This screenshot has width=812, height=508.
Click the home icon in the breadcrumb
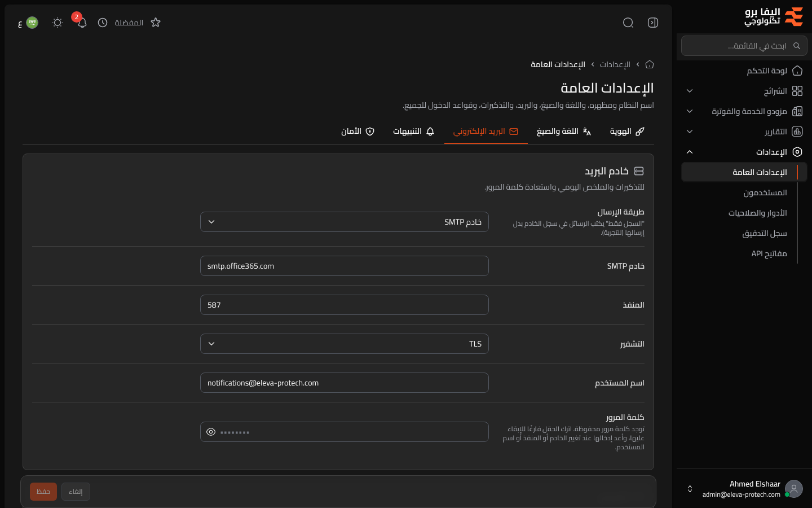650,64
